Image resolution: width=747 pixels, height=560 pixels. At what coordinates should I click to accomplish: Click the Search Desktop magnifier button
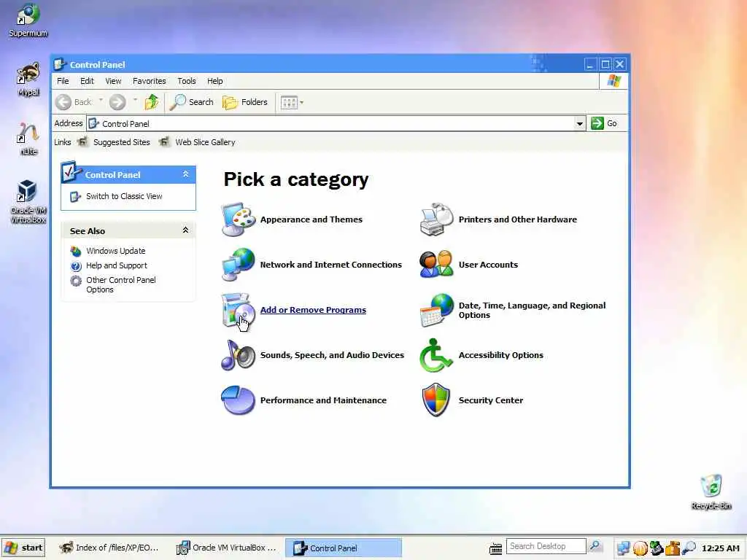click(595, 546)
